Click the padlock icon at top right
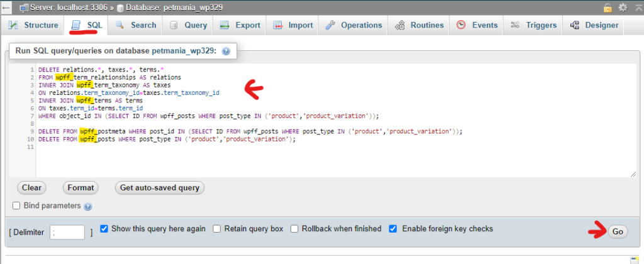Screen dimensions: 644x264 608,8
